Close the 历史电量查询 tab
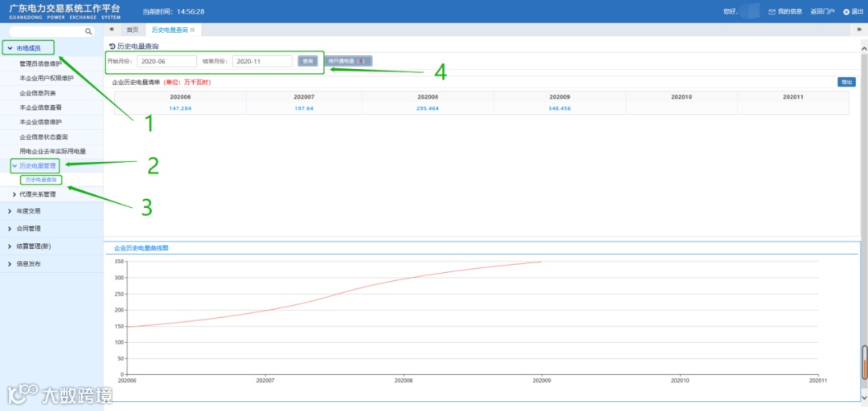 (193, 30)
